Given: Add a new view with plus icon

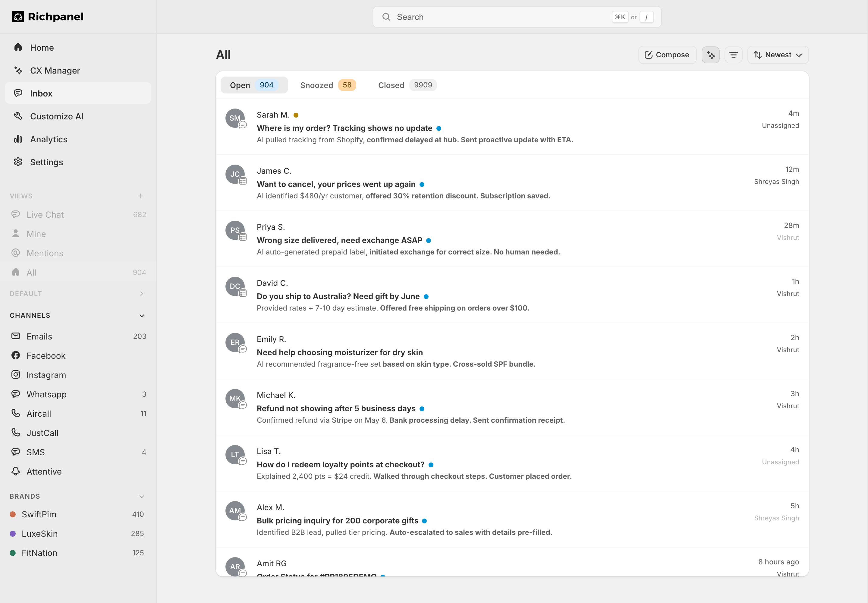Looking at the screenshot, I should pyautogui.click(x=140, y=196).
